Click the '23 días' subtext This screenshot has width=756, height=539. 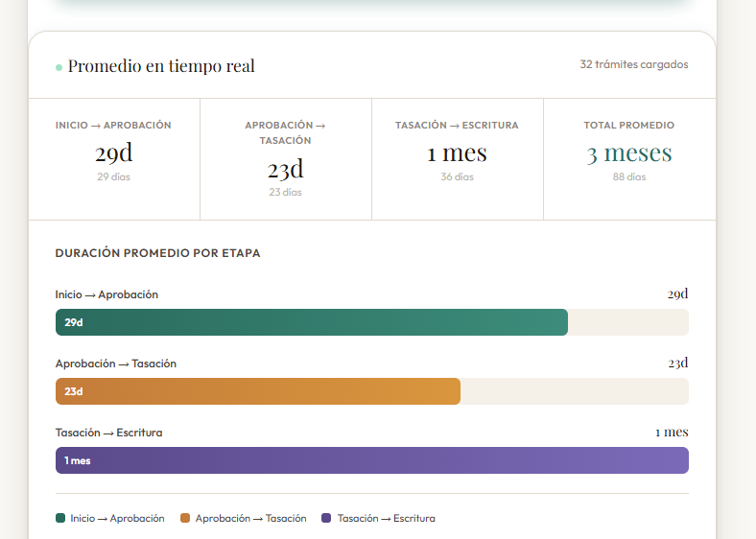click(286, 193)
